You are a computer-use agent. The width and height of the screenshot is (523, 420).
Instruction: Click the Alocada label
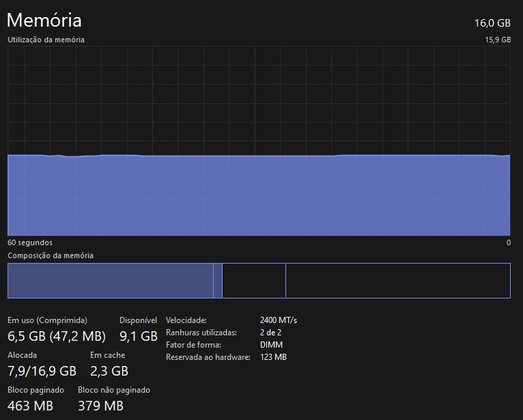pos(22,355)
